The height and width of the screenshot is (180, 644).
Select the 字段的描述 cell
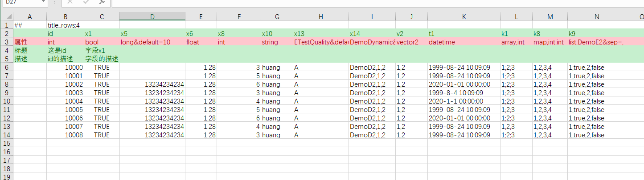102,59
